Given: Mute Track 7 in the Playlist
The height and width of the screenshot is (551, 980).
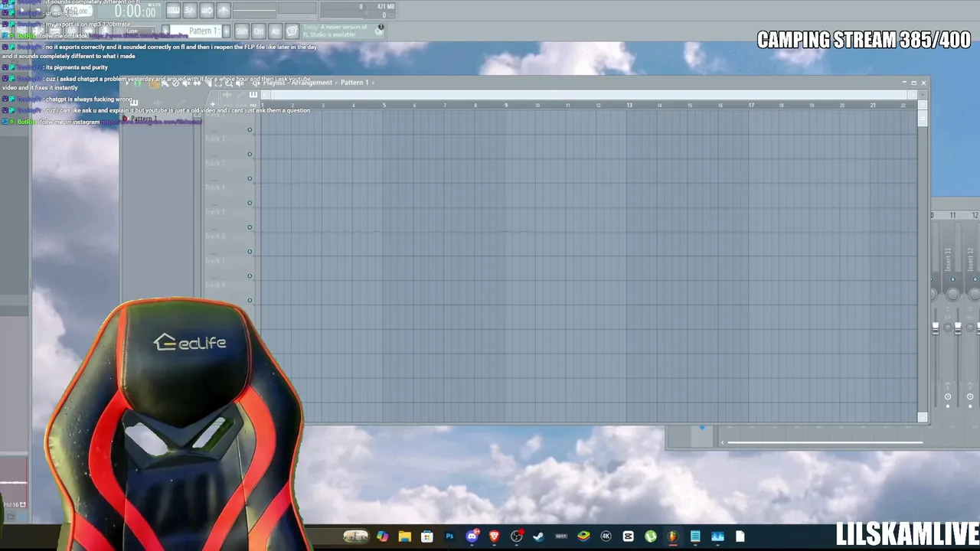Looking at the screenshot, I should pos(250,276).
